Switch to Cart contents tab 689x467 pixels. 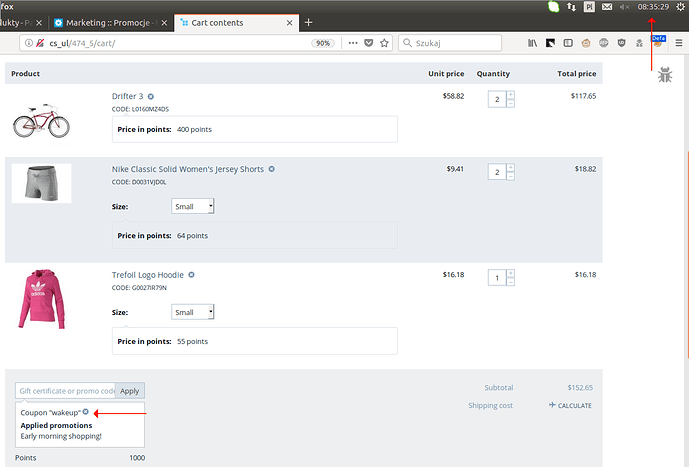[x=237, y=23]
